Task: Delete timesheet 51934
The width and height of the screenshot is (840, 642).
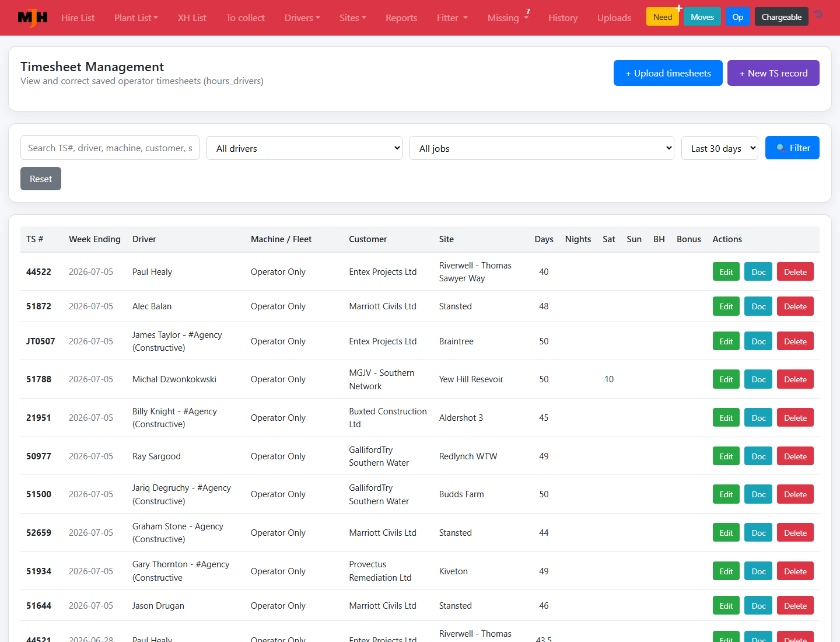Action: pos(795,571)
